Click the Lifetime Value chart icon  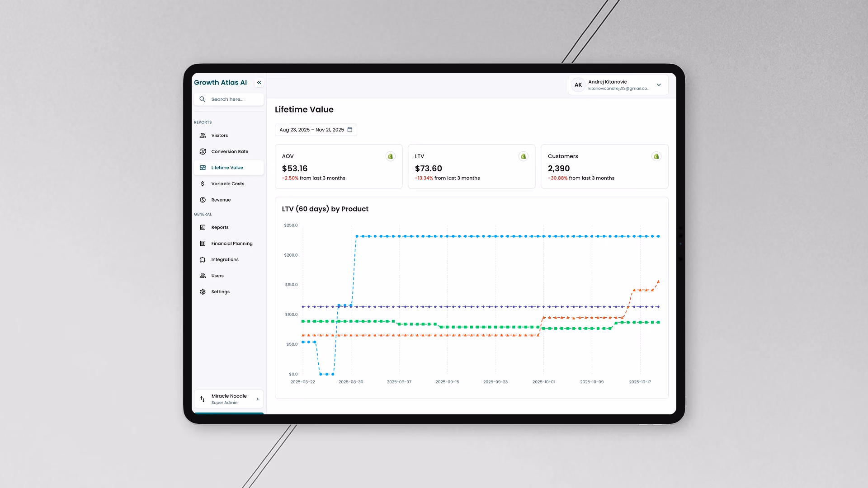203,168
